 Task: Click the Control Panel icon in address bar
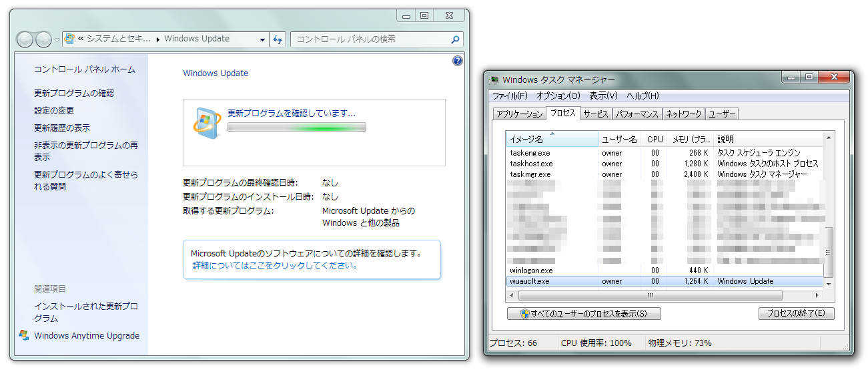click(x=69, y=39)
